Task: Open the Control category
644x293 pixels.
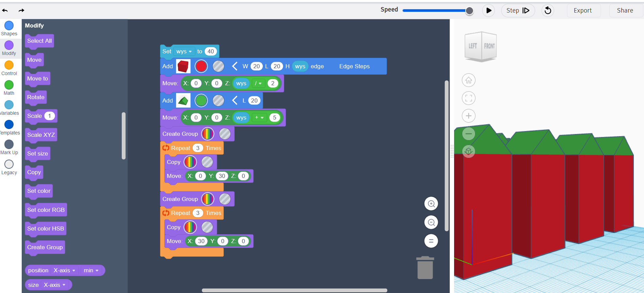Action: [9, 68]
